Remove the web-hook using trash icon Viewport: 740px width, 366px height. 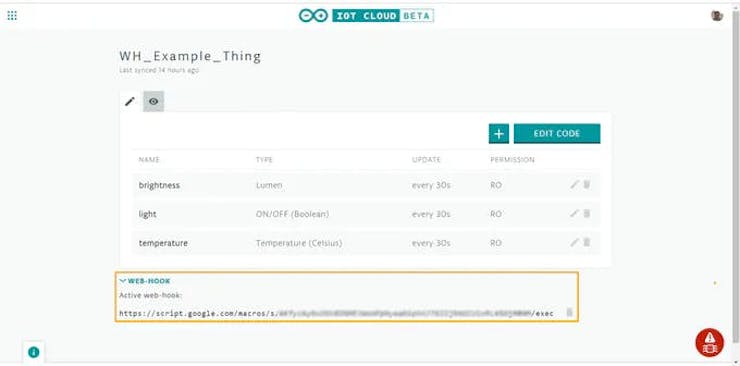tap(569, 312)
